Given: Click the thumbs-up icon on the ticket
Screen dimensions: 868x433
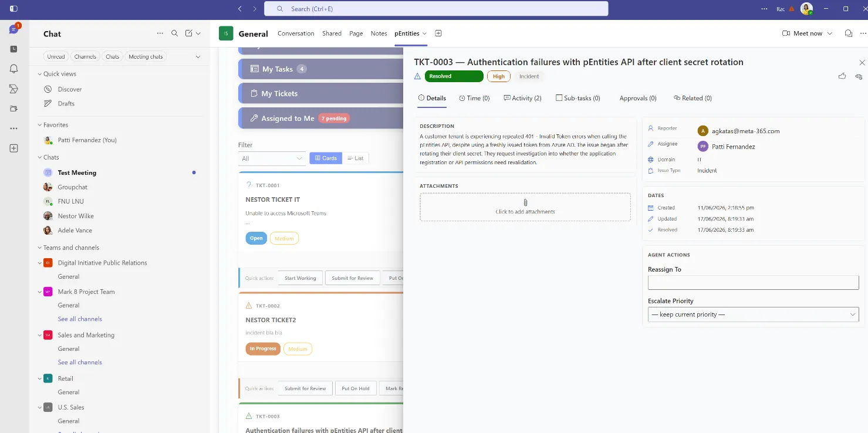Looking at the screenshot, I should [x=842, y=76].
